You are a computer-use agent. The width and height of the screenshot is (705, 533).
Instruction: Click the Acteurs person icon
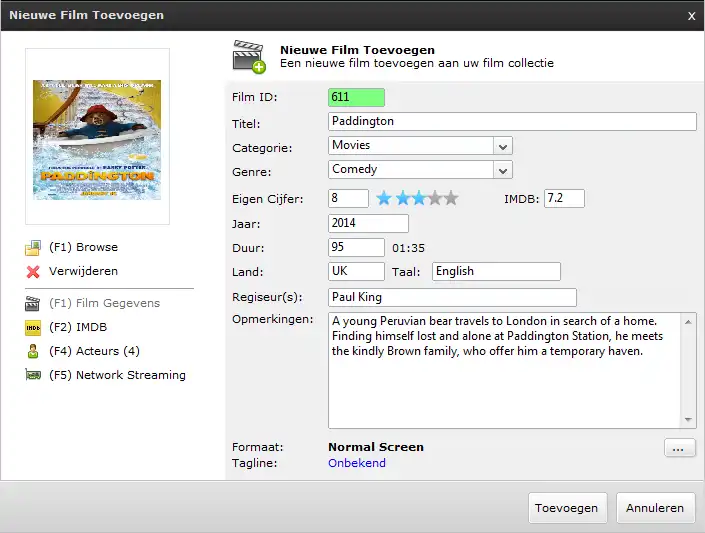point(33,351)
